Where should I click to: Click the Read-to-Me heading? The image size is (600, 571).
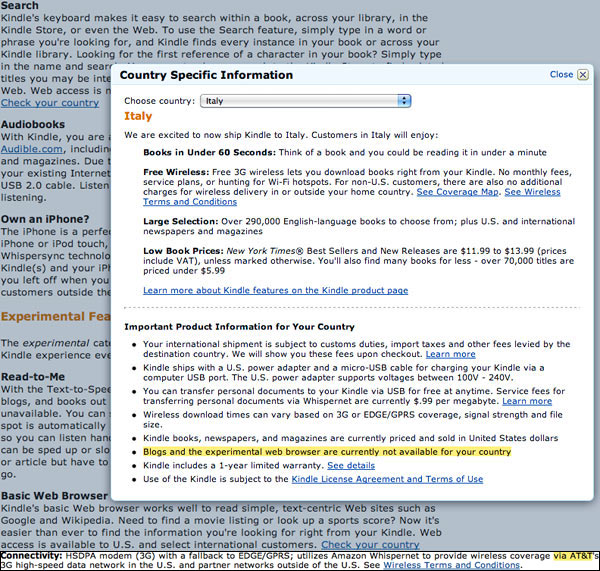click(33, 377)
